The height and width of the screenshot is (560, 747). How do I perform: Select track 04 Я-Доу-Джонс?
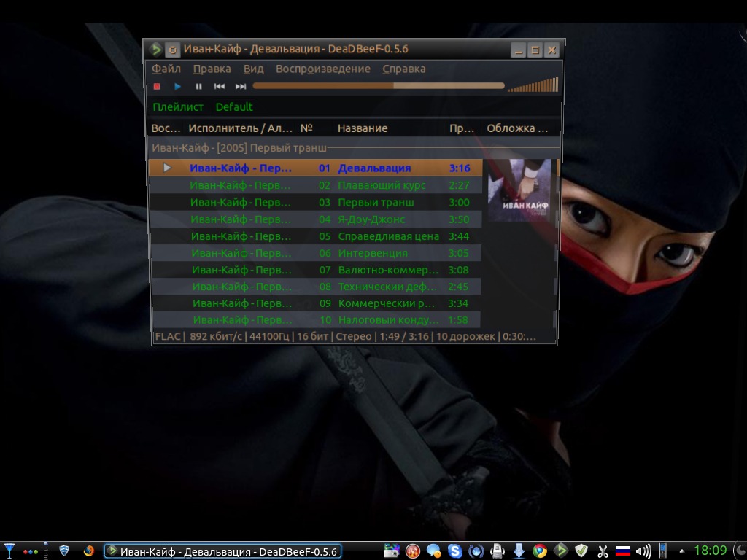pos(315,219)
